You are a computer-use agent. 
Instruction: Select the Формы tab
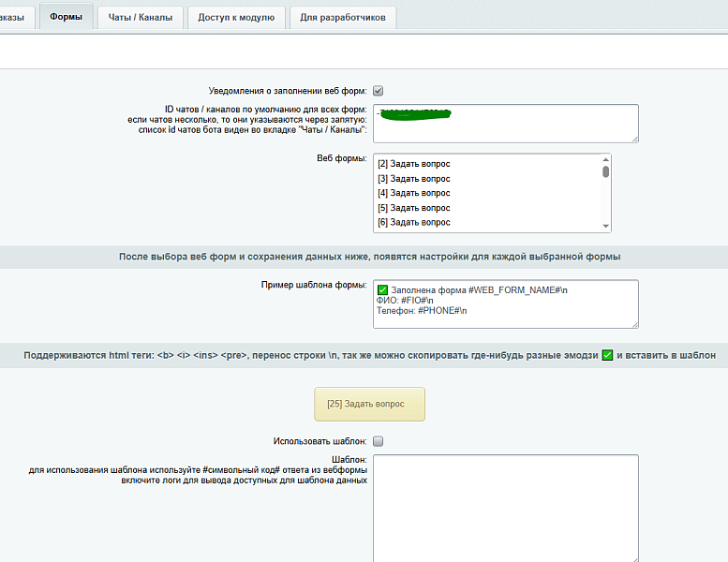66,17
